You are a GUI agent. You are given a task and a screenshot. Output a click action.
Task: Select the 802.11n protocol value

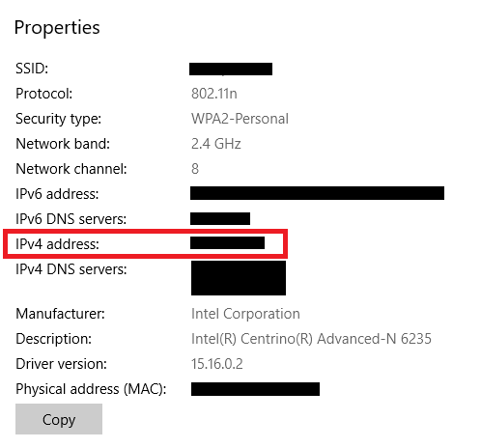214,94
